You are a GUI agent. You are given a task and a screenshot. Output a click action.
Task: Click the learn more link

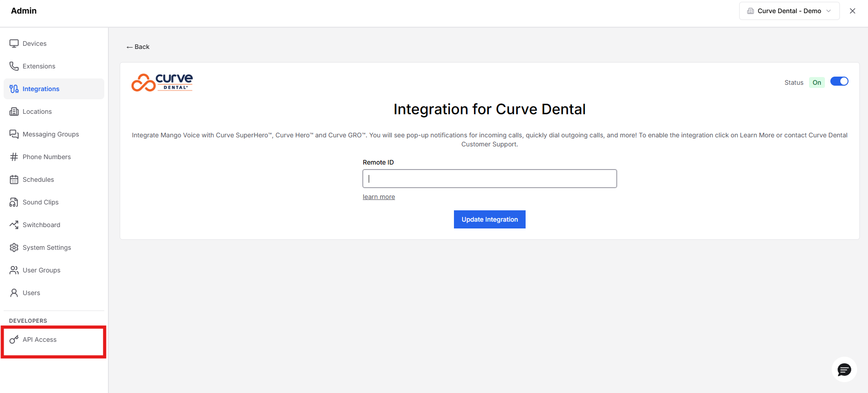click(x=379, y=197)
